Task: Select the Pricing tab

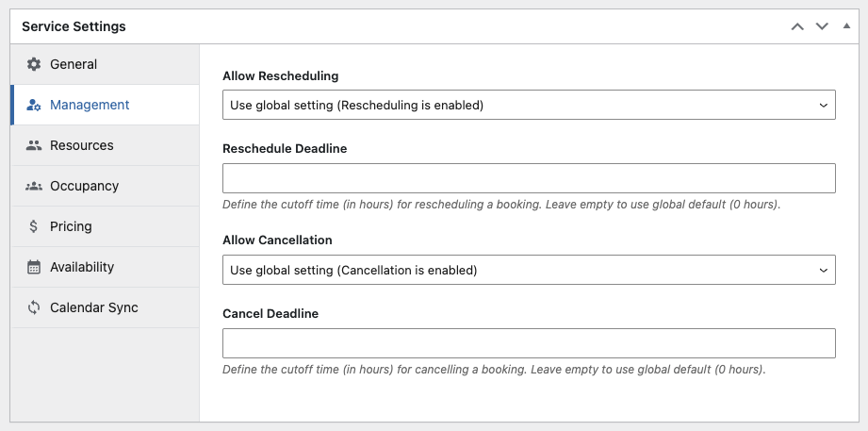Action: (x=71, y=226)
